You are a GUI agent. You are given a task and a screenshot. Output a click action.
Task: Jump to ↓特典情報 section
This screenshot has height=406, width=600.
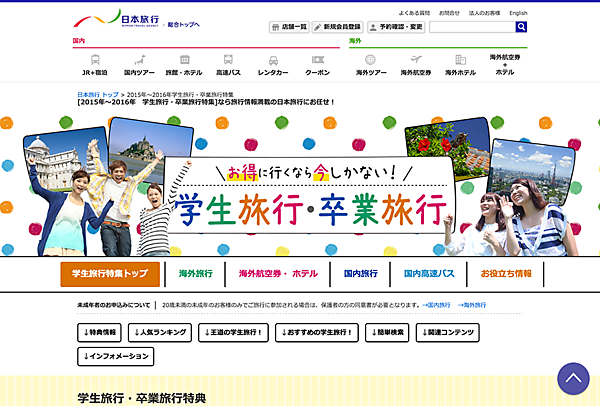99,333
